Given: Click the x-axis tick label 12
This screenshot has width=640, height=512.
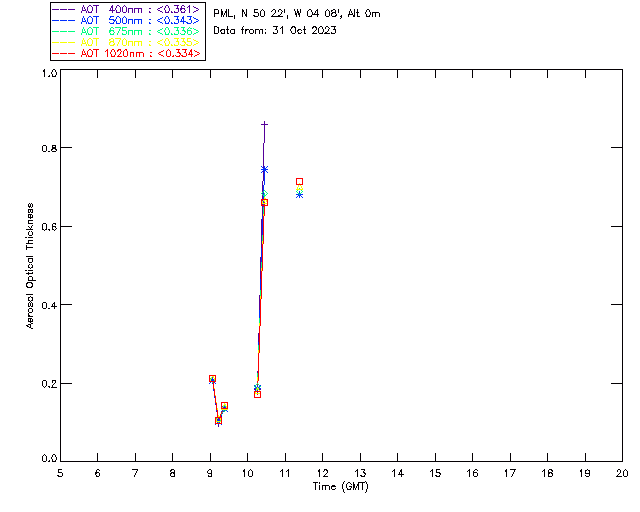Looking at the screenshot, I should tap(322, 473).
